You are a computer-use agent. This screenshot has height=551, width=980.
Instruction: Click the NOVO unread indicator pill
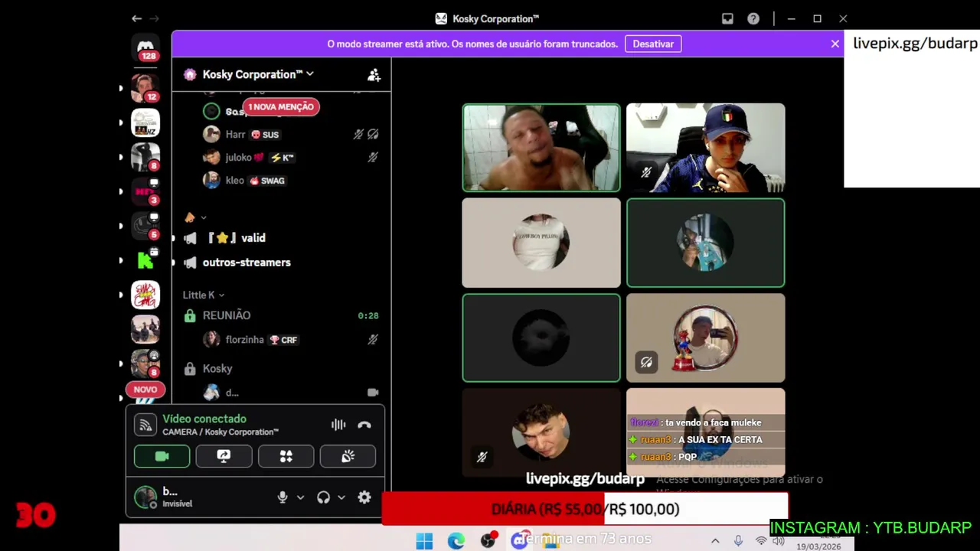coord(145,390)
